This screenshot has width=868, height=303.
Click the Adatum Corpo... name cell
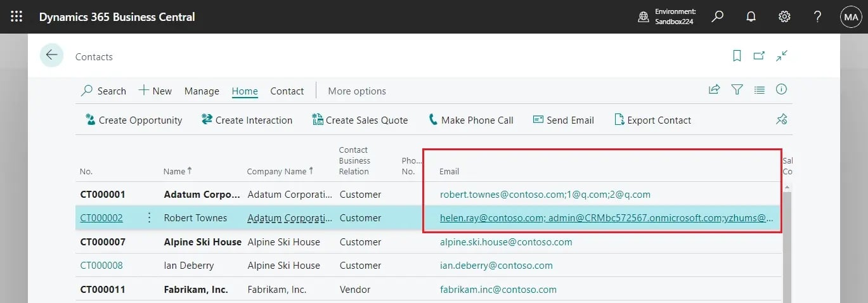(x=202, y=194)
